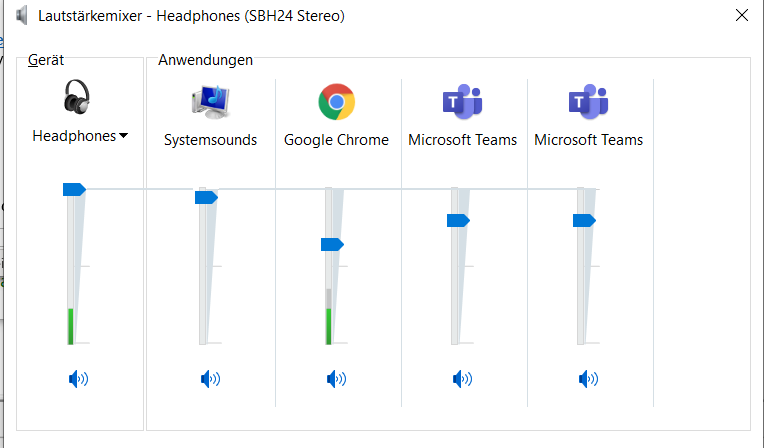Click the first Microsoft Teams slider handle
The height and width of the screenshot is (448, 764).
(458, 220)
